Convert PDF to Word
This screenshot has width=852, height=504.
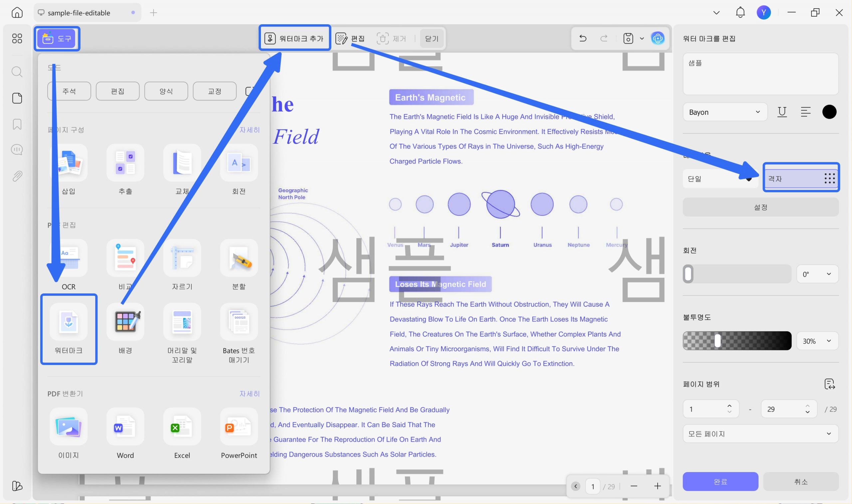tap(125, 434)
